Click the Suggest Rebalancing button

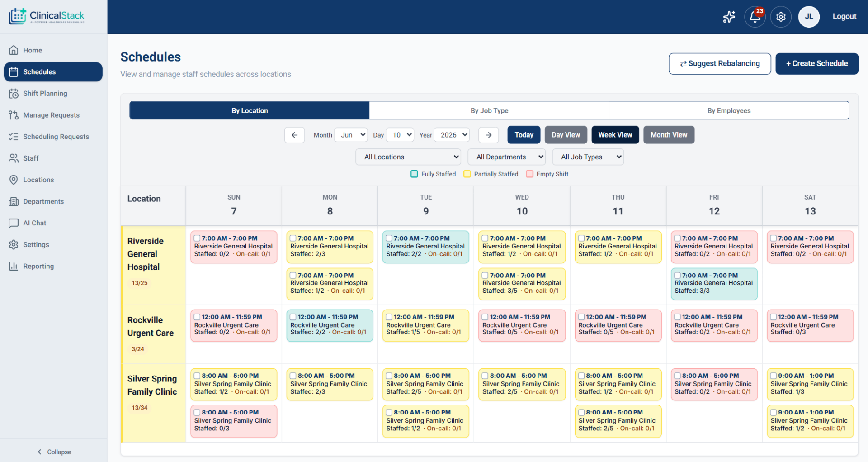tap(720, 64)
